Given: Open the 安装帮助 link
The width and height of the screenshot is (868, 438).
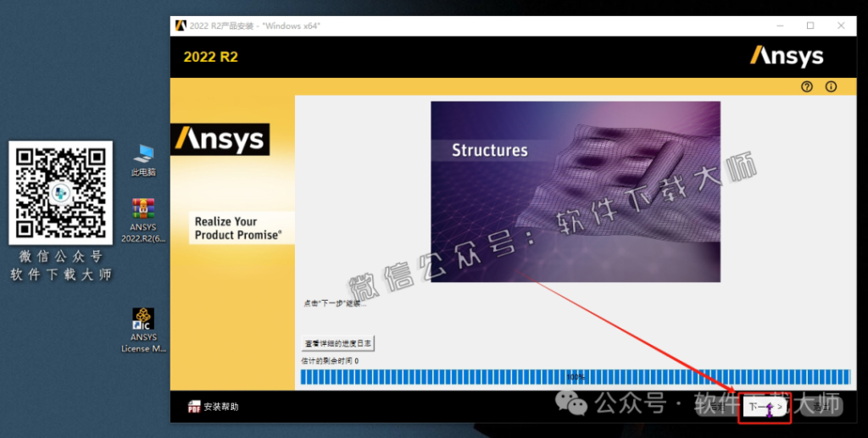Looking at the screenshot, I should click(x=221, y=407).
